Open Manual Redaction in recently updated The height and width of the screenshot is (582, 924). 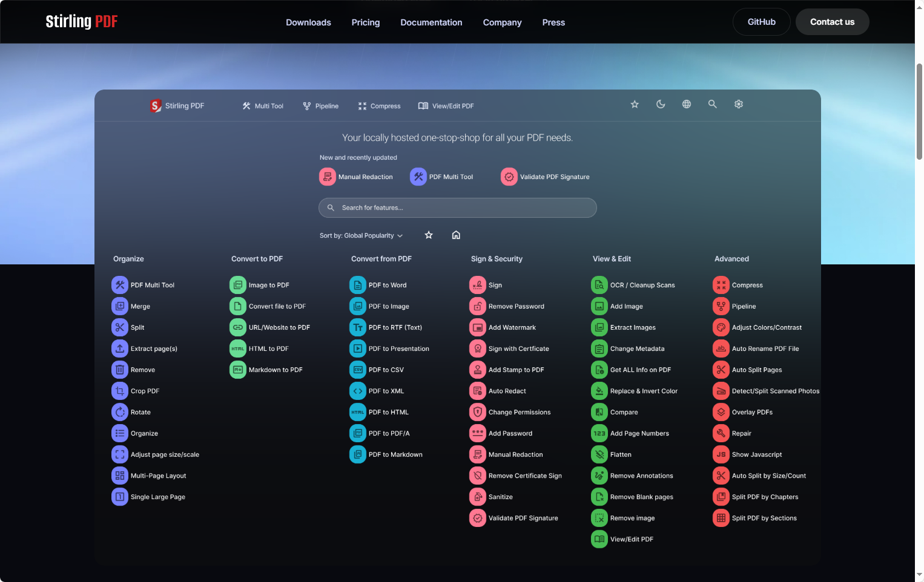coord(356,177)
